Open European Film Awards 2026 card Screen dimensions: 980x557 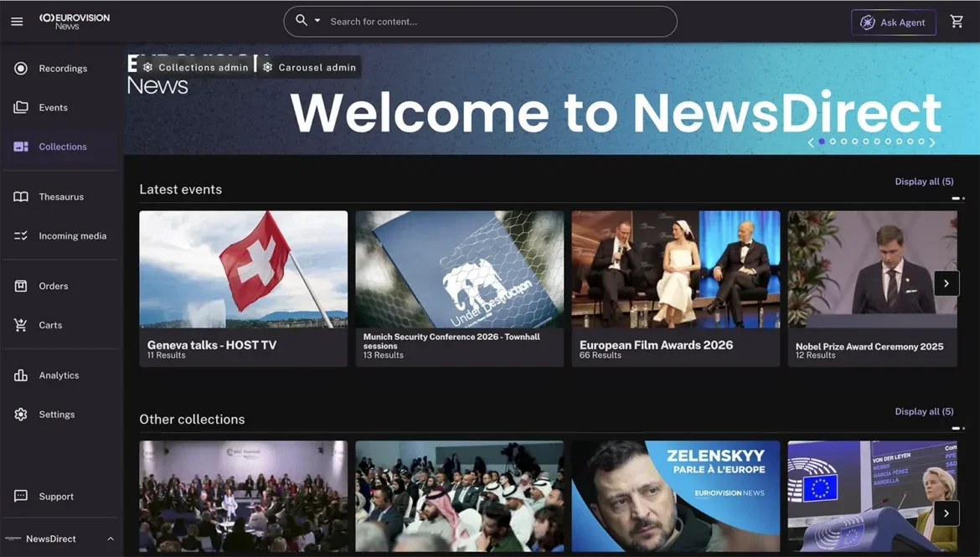pos(676,288)
